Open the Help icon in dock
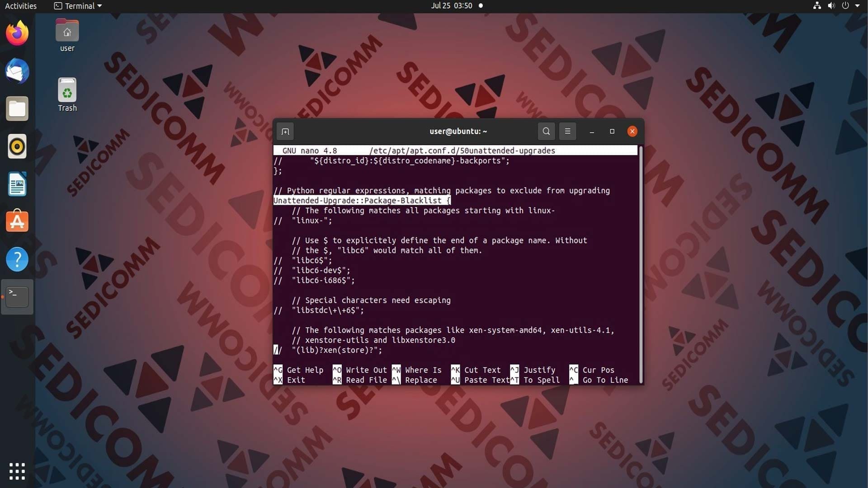This screenshot has width=868, height=488. pos(17,259)
